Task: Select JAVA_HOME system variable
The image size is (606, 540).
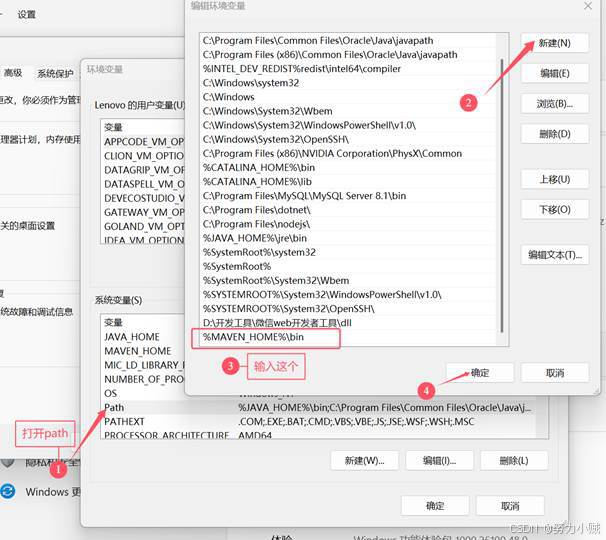Action: [x=131, y=337]
